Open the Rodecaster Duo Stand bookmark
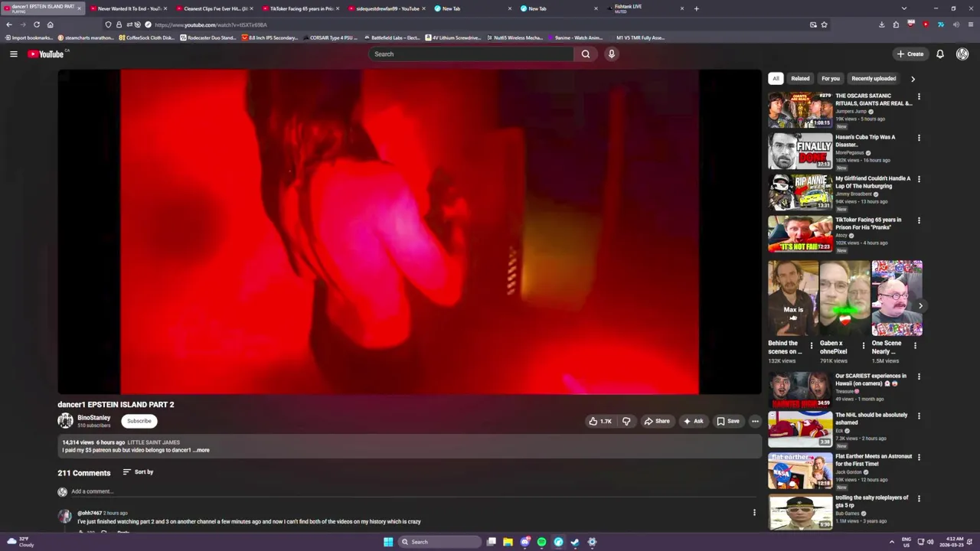Viewport: 980px width, 551px height. (x=208, y=37)
